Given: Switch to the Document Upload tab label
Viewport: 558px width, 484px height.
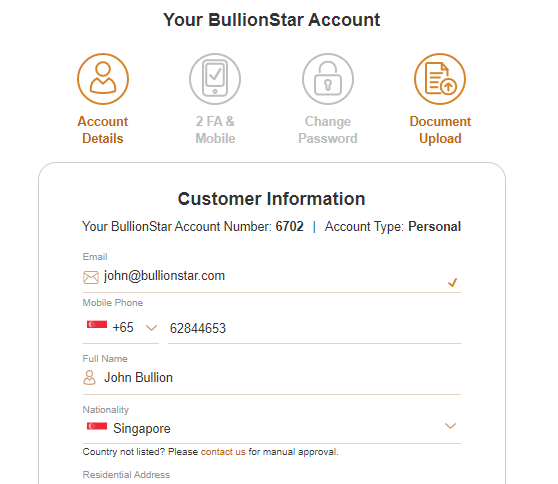Looking at the screenshot, I should click(x=440, y=130).
